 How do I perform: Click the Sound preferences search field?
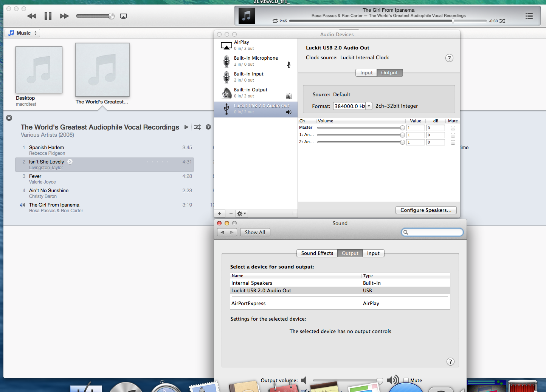[x=432, y=232]
